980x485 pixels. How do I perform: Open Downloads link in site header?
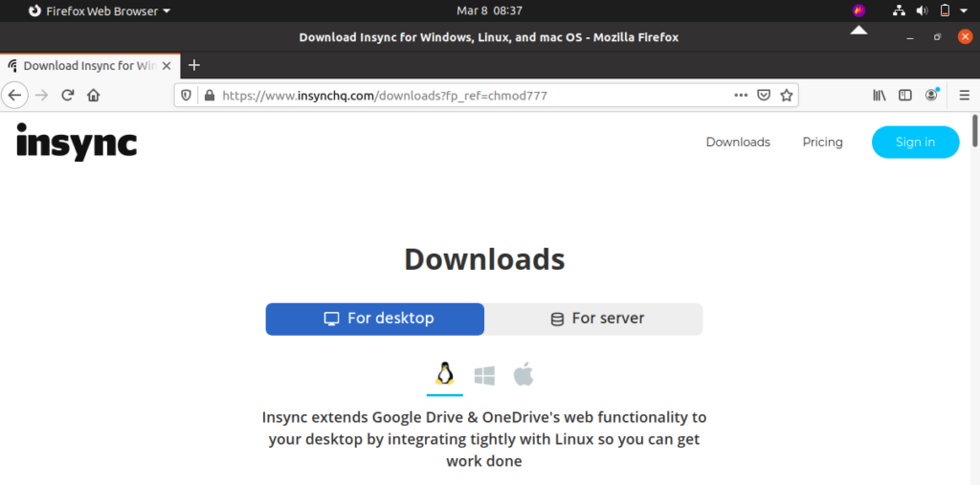tap(738, 142)
